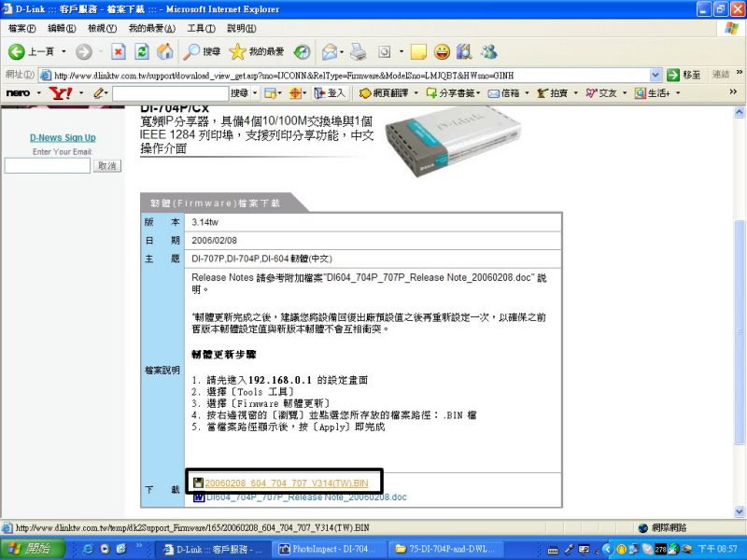The width and height of the screenshot is (747, 560).
Task: Click the date value 2006/02/08
Action: point(214,241)
